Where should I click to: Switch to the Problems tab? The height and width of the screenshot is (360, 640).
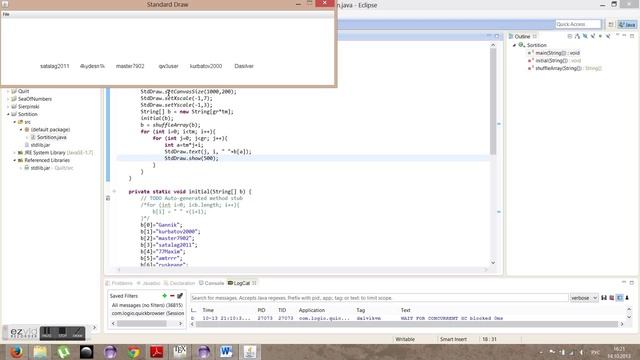[119, 283]
